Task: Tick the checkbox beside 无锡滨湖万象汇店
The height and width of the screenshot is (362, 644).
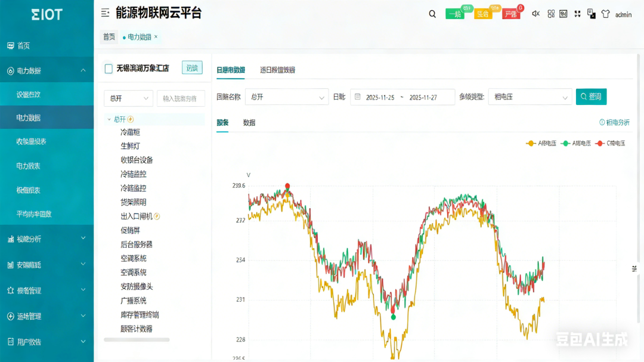Action: (x=109, y=69)
